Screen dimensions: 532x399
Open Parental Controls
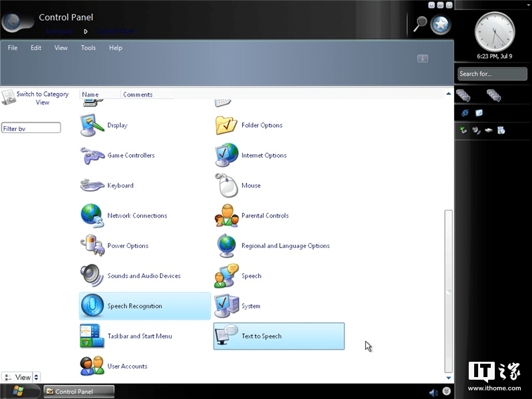[x=265, y=215]
